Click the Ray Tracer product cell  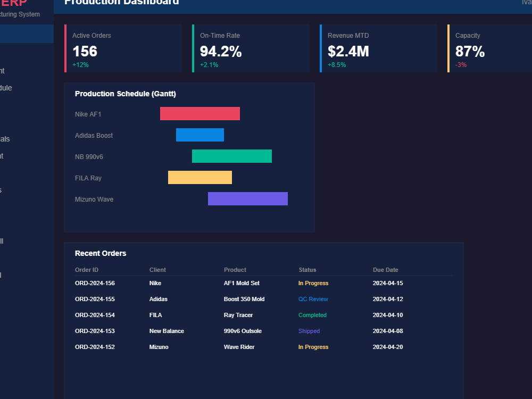(238, 315)
